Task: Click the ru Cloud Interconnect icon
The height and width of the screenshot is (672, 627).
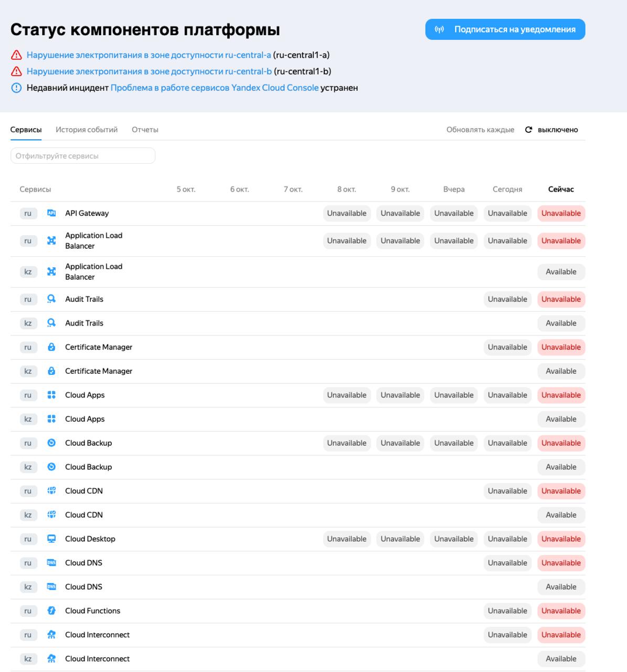Action: (x=51, y=635)
